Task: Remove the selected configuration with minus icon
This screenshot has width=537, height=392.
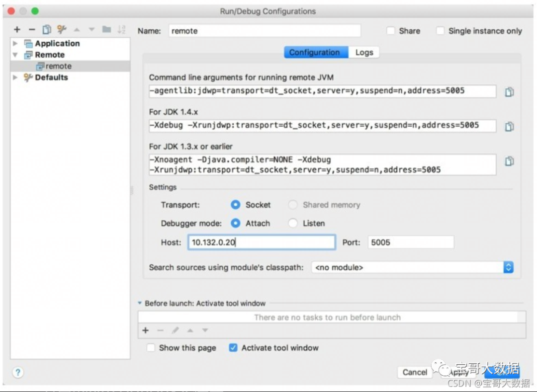Action: [x=32, y=30]
